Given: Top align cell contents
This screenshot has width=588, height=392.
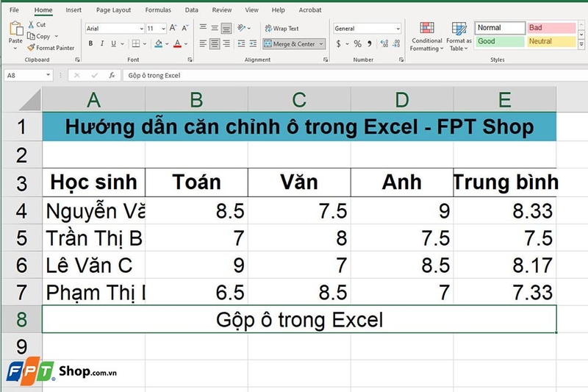Looking at the screenshot, I should pos(203,28).
